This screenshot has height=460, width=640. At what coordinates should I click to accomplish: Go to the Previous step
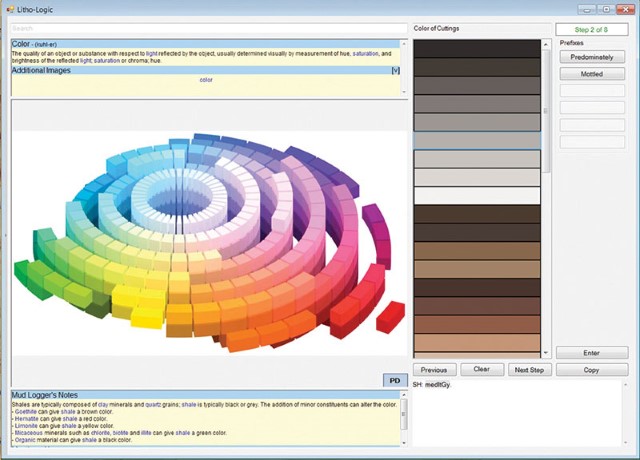pyautogui.click(x=434, y=369)
